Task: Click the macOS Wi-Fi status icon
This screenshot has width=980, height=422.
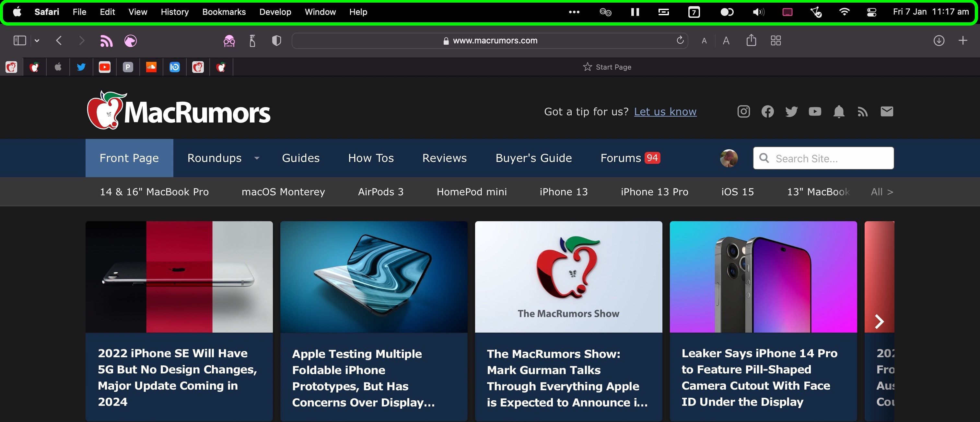Action: pyautogui.click(x=843, y=11)
